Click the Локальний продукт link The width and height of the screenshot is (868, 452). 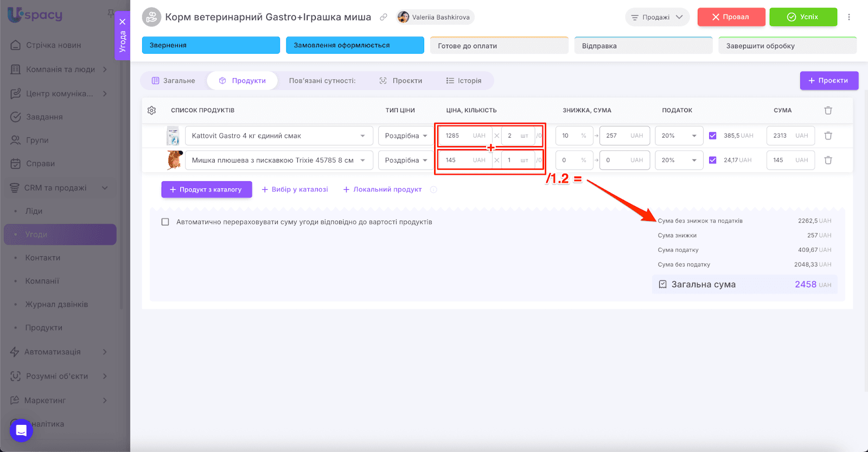coord(382,189)
